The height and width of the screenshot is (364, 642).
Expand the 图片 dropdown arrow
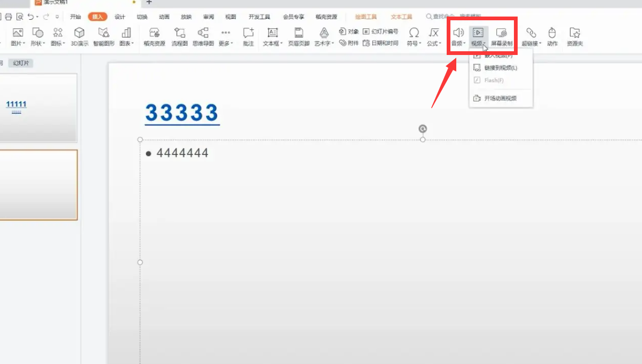(x=24, y=44)
